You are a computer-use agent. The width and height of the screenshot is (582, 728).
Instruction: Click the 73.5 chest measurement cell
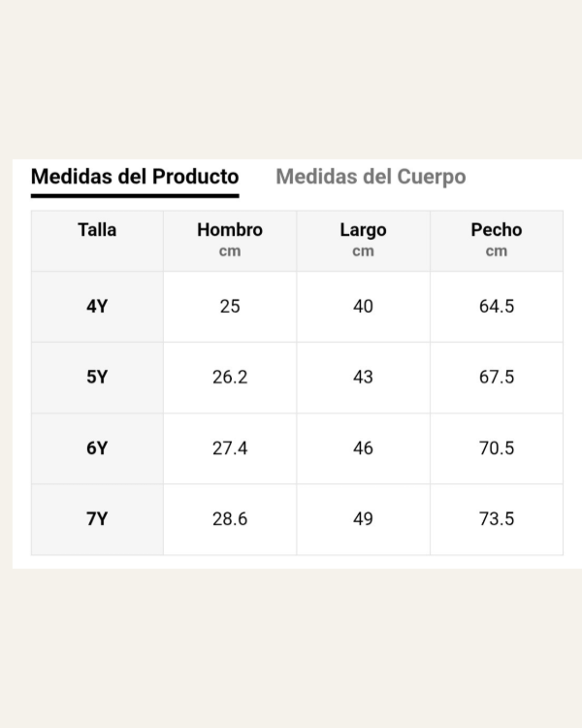click(x=496, y=519)
